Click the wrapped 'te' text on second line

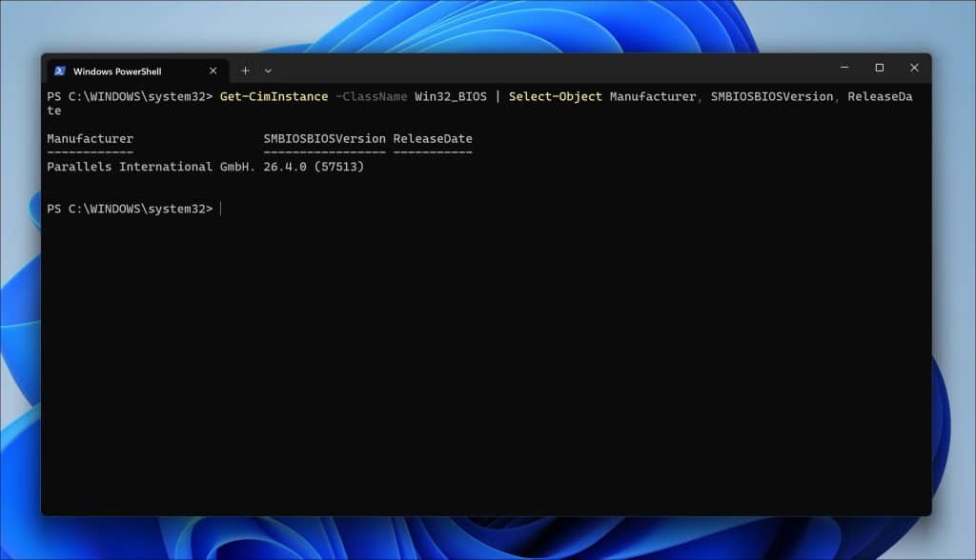[x=54, y=110]
